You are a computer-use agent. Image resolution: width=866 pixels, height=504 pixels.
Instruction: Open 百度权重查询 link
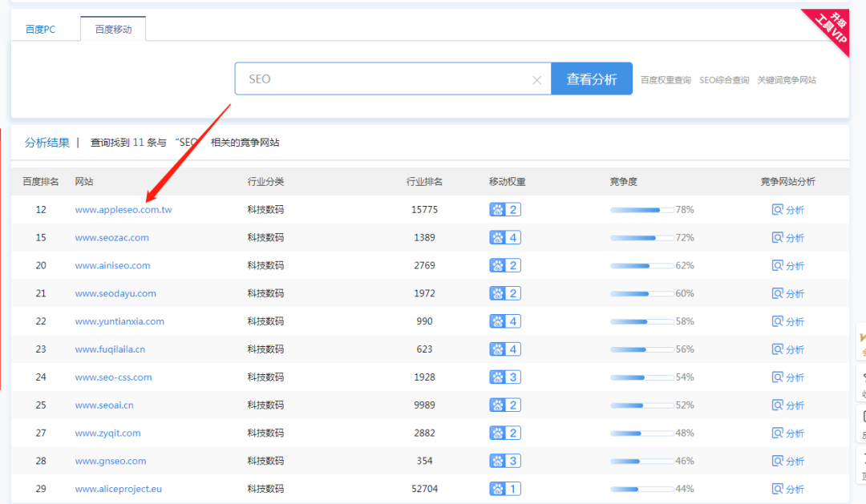(x=666, y=80)
